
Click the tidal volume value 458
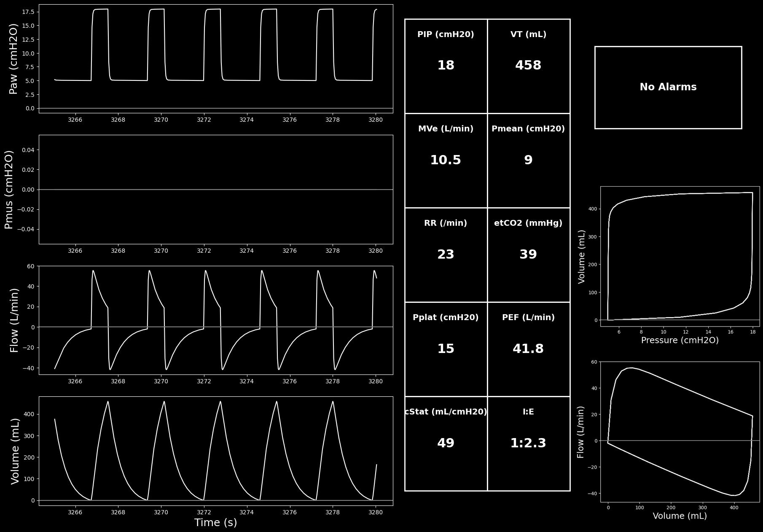click(528, 65)
